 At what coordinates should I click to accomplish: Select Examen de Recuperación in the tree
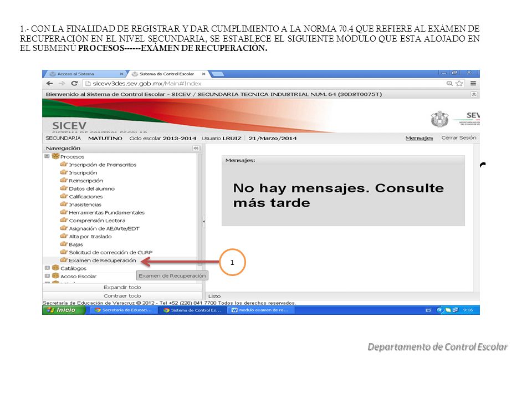point(102,260)
